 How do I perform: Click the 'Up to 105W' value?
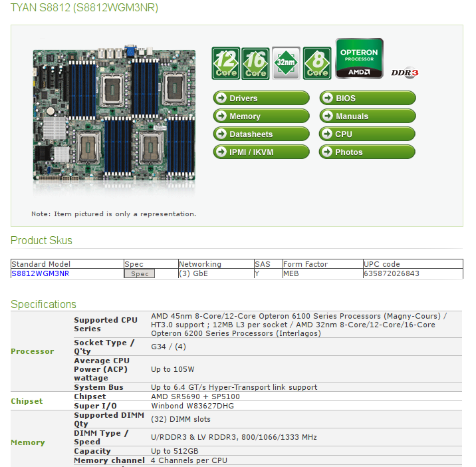[x=173, y=369]
